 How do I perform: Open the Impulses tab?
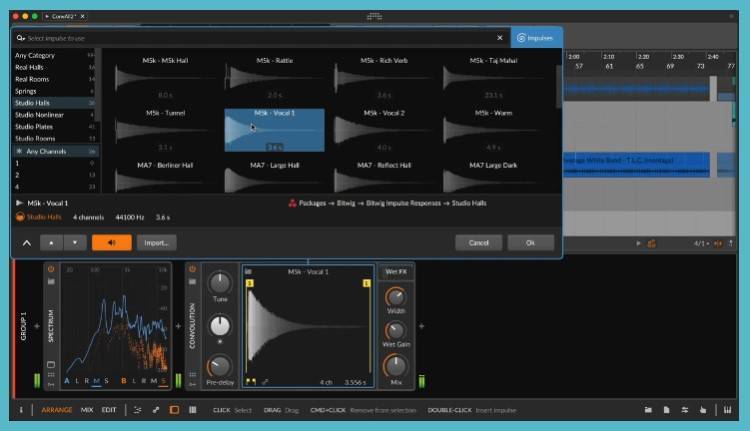(536, 38)
